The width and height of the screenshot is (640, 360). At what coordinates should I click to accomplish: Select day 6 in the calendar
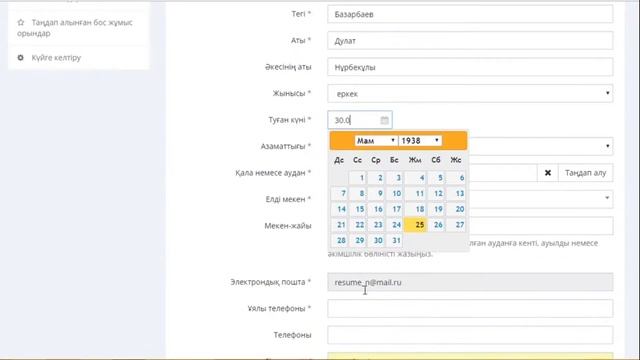456,178
